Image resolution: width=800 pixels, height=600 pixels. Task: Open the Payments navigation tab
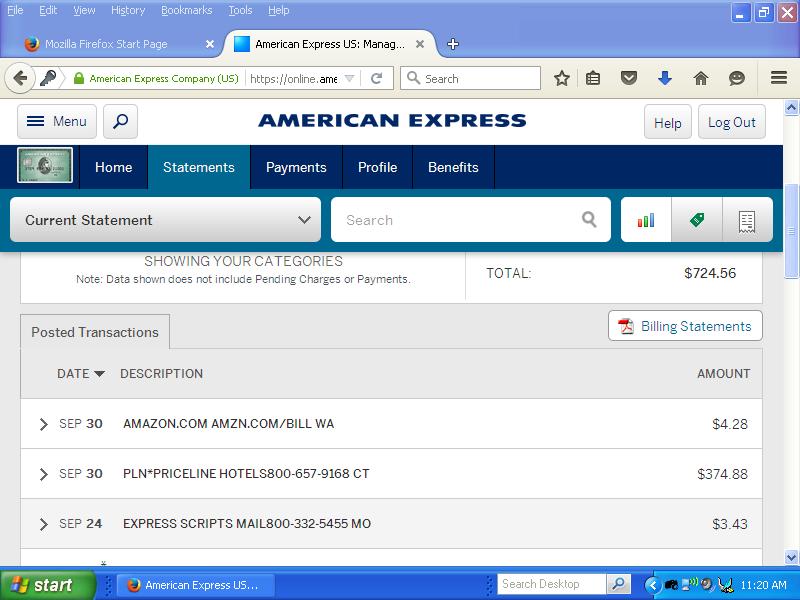pos(296,167)
